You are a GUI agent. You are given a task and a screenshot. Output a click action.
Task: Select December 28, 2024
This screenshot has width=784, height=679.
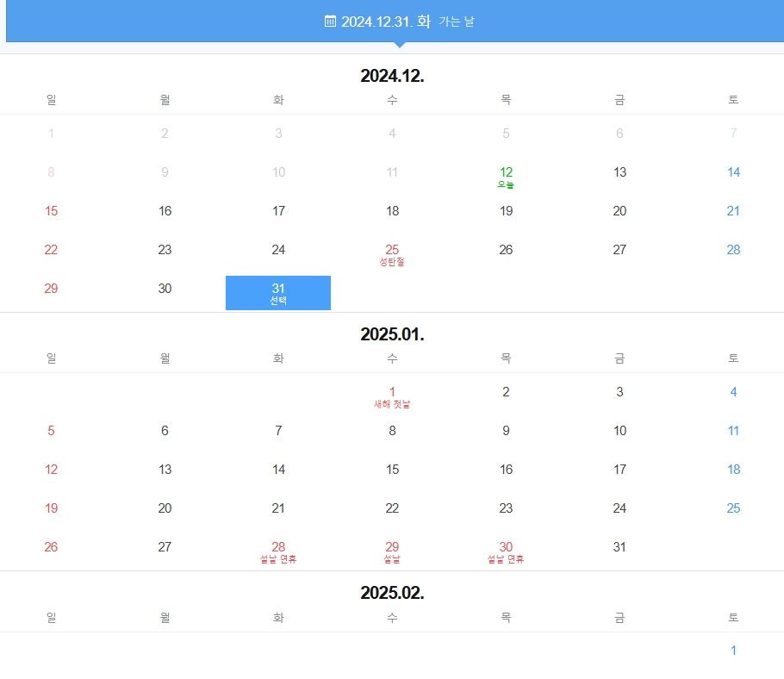pyautogui.click(x=733, y=250)
